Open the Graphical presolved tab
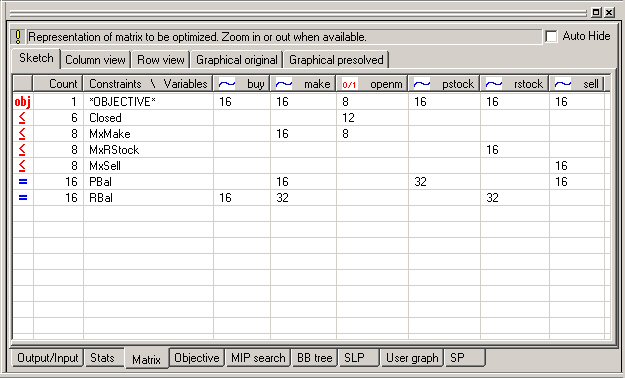The width and height of the screenshot is (625, 378). (x=336, y=60)
